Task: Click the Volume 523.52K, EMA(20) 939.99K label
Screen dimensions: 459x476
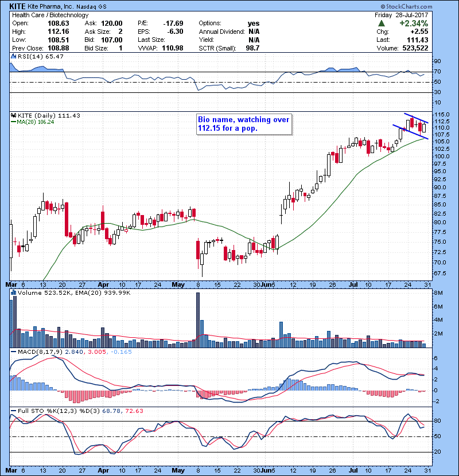Action: 74,292
